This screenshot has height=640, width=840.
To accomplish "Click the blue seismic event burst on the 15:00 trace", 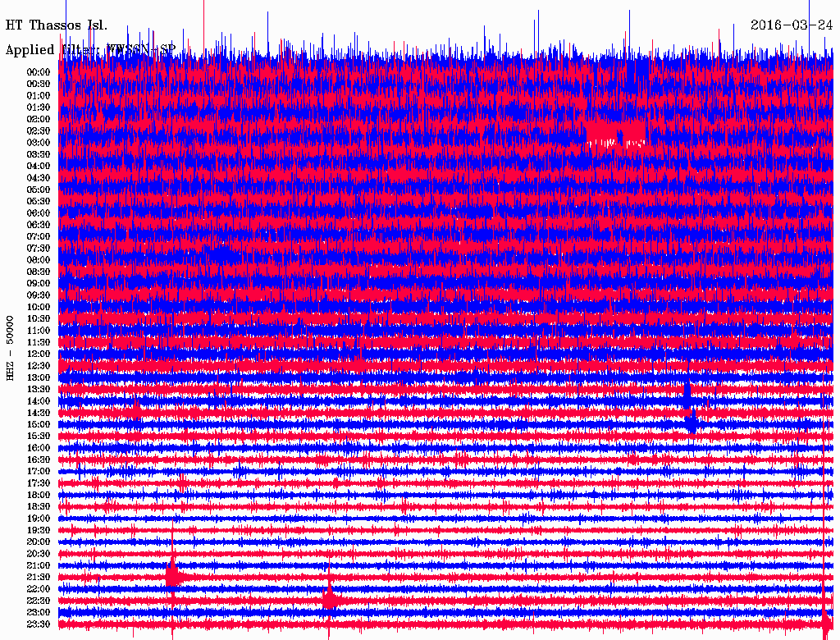I will (691, 423).
